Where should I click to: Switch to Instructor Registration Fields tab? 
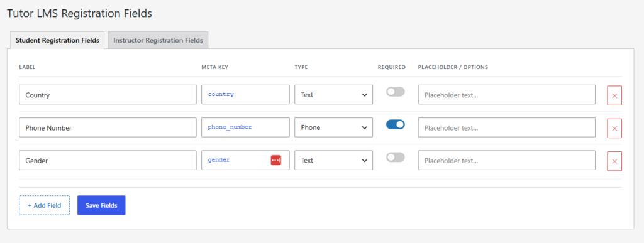158,41
